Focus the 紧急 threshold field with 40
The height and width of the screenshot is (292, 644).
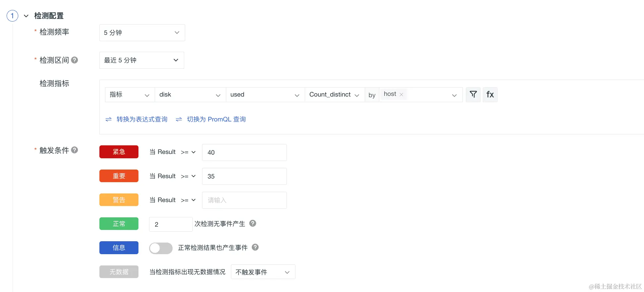[244, 152]
